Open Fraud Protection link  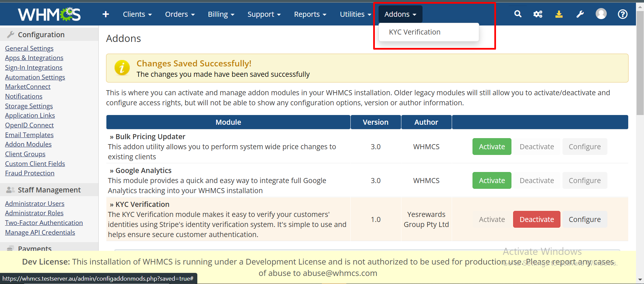[x=30, y=173]
